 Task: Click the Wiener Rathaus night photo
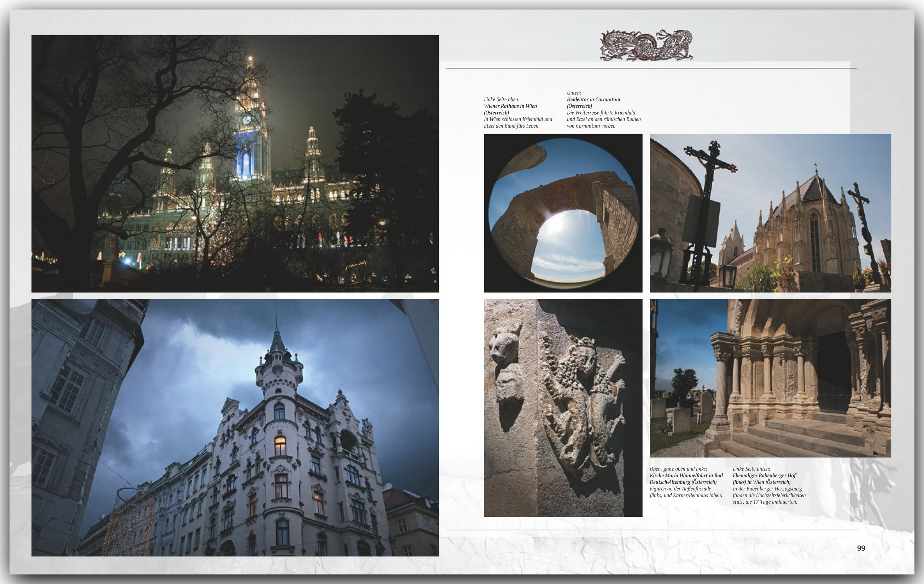[x=235, y=163]
